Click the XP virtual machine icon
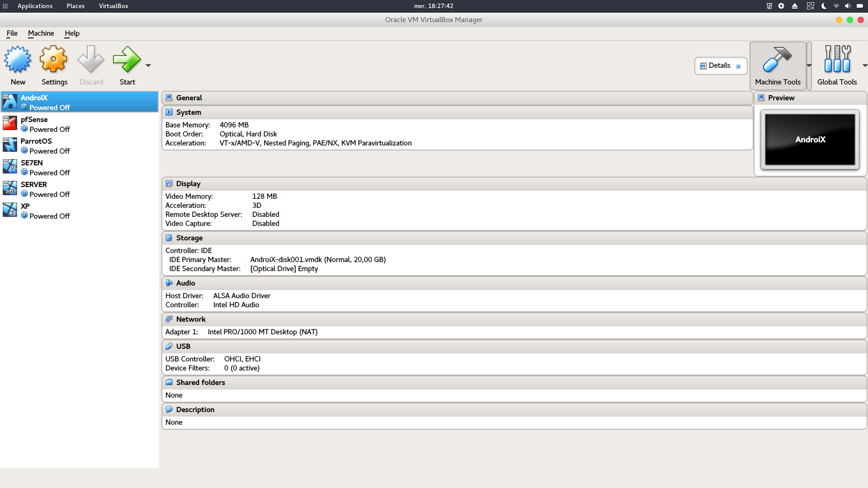The height and width of the screenshot is (488, 868). [x=10, y=211]
